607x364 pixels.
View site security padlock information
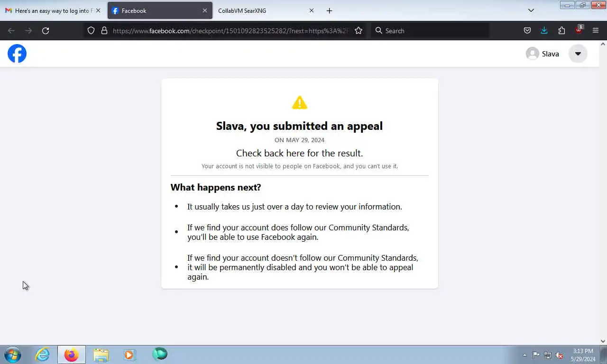tap(104, 31)
